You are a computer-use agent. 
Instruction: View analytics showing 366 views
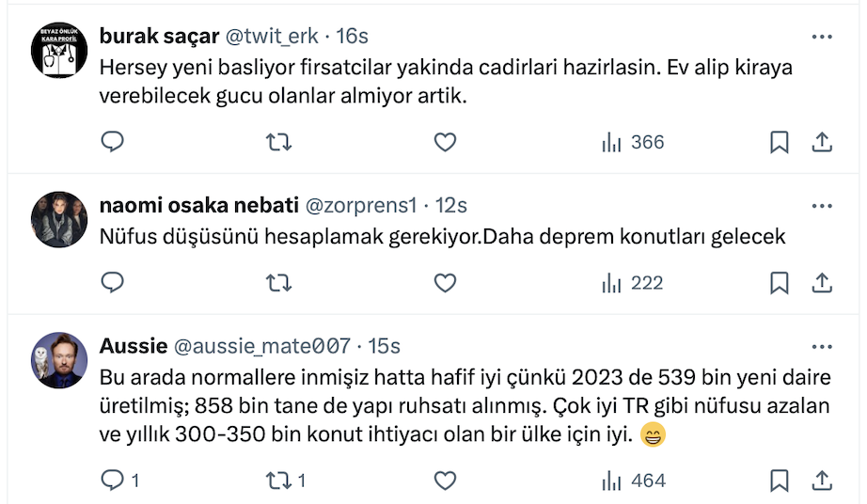pos(633,142)
